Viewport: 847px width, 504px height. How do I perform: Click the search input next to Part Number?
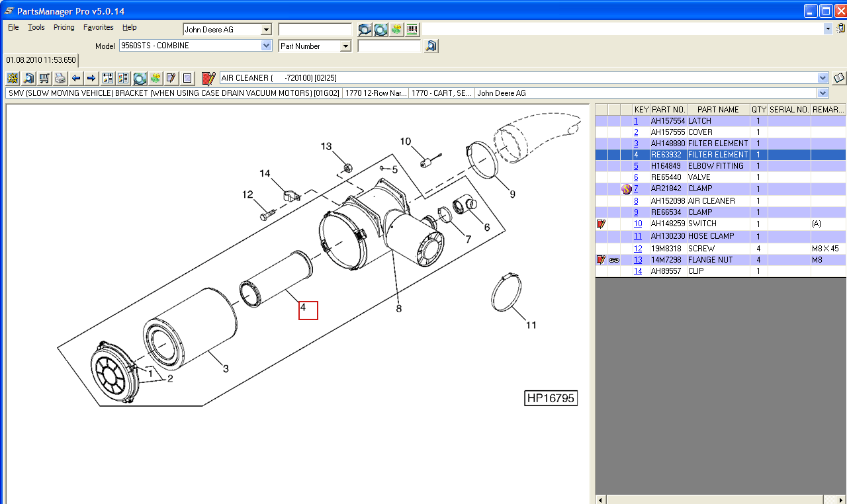[x=388, y=46]
